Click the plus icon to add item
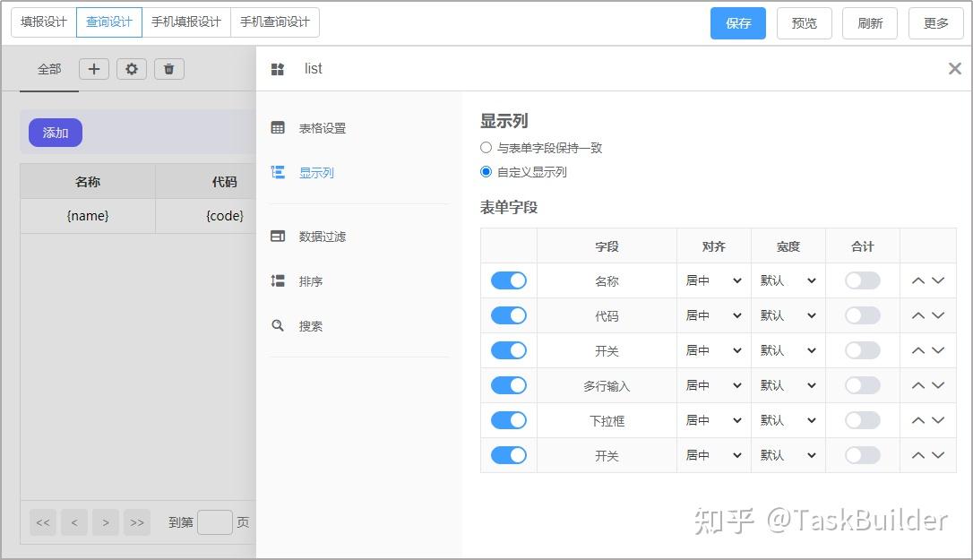 coord(94,68)
